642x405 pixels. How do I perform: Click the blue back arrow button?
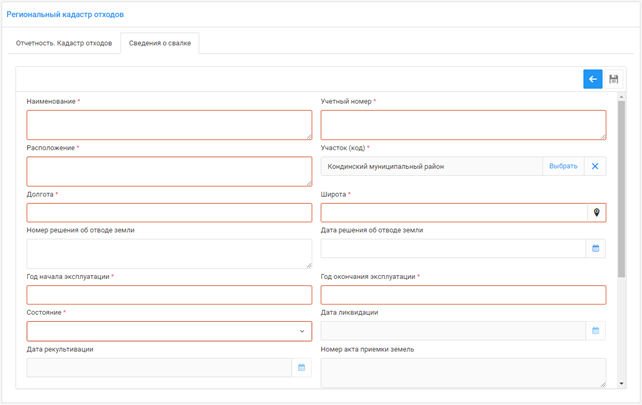[x=592, y=79]
